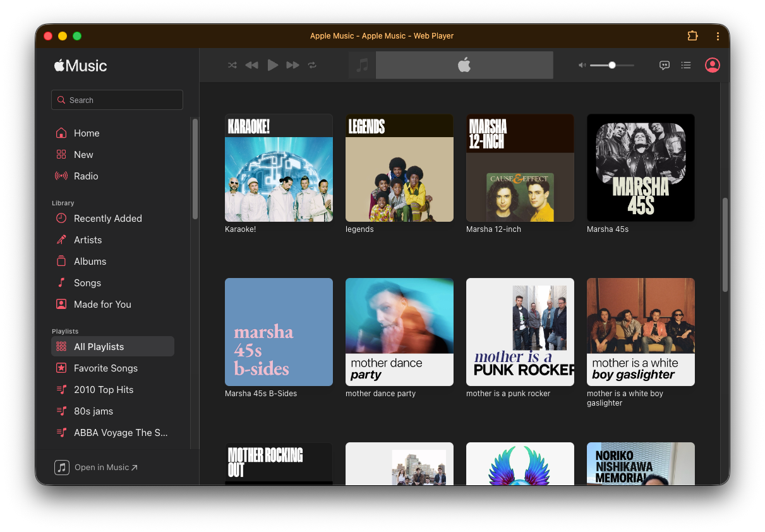This screenshot has width=765, height=532.
Task: Click 'mother is a white boy gaslighter' caption
Action: pos(625,398)
